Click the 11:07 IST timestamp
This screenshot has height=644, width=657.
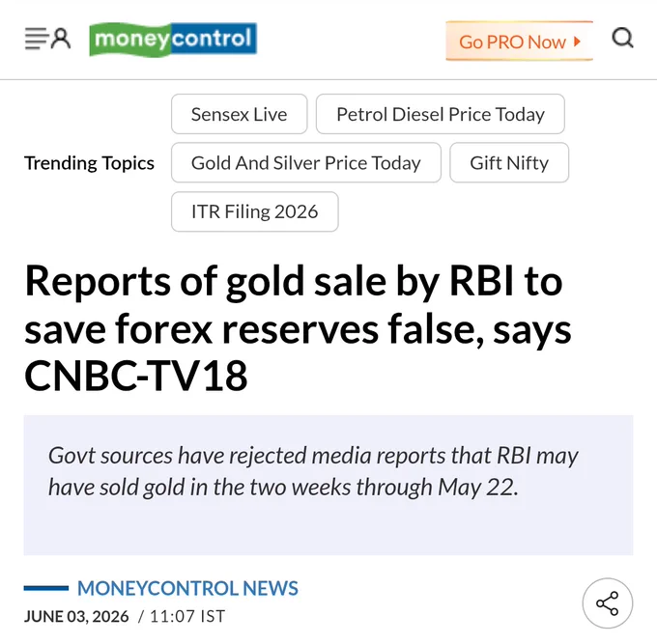tap(187, 616)
